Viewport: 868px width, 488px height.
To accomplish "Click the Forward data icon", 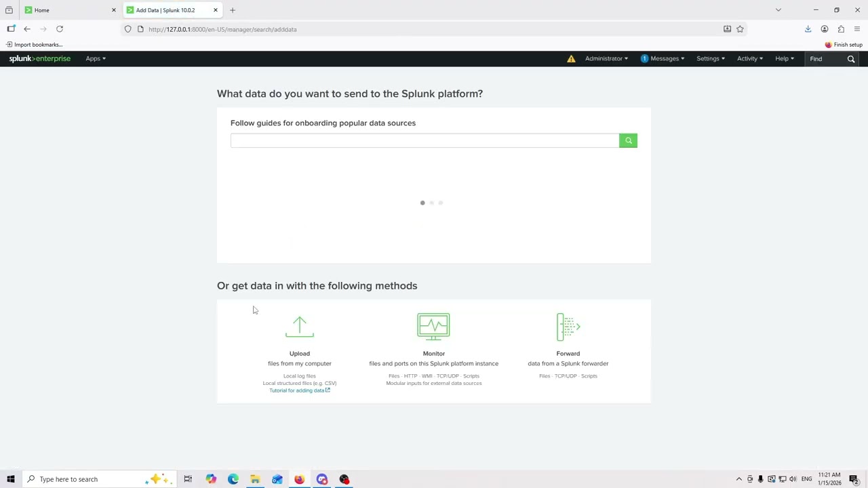I will [568, 327].
